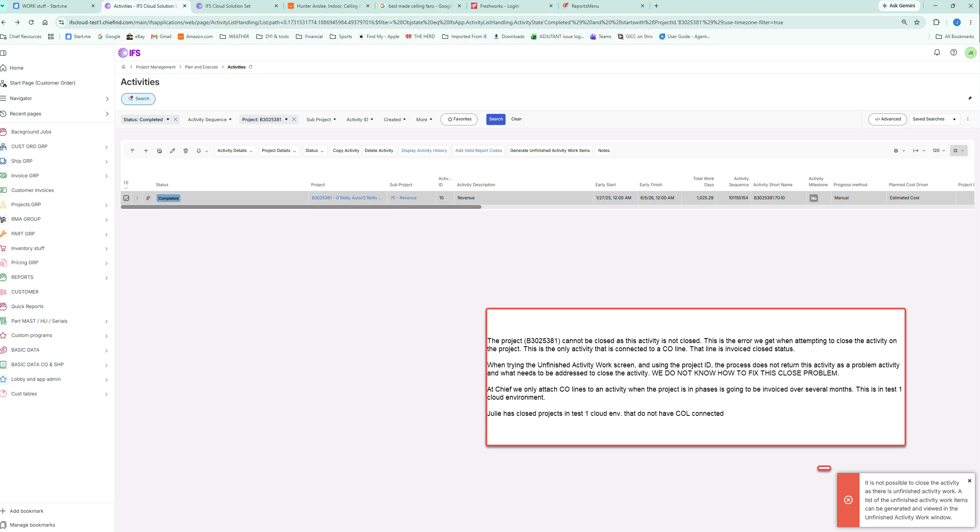This screenshot has height=532, width=980.
Task: Dismiss the error notification toast
Action: point(970,481)
